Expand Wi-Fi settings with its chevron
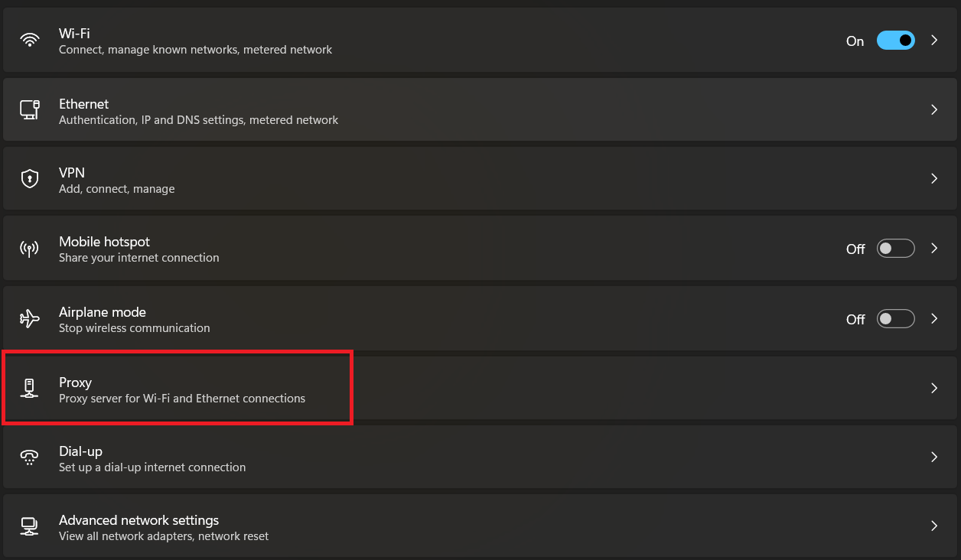 934,41
